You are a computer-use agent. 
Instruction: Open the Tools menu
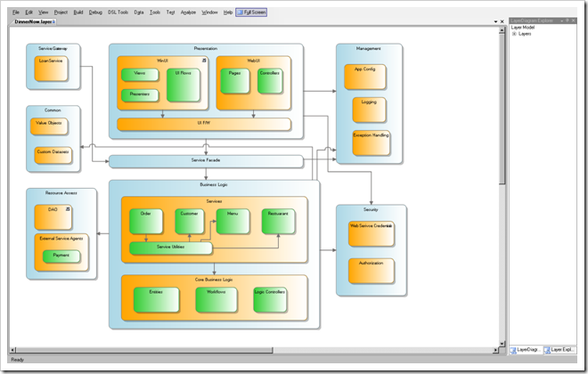coord(155,12)
